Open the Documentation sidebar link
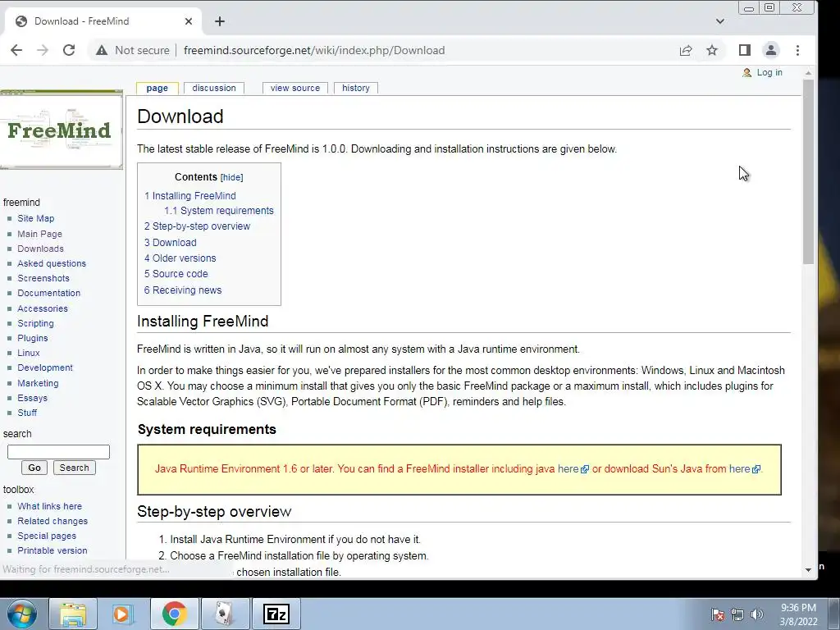The image size is (840, 630). pos(48,293)
